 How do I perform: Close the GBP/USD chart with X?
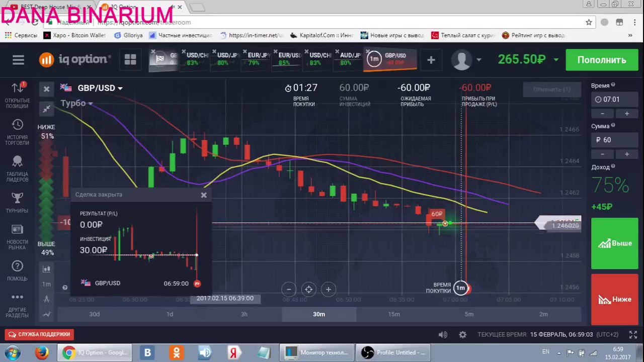click(x=46, y=89)
